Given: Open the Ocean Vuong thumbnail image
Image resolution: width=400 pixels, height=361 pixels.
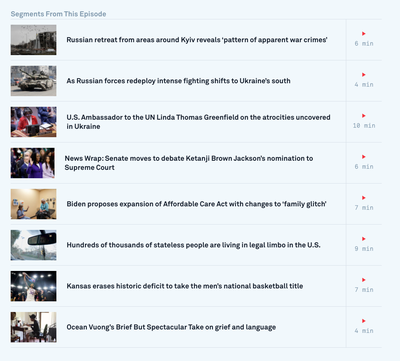Looking at the screenshot, I should tap(33, 327).
